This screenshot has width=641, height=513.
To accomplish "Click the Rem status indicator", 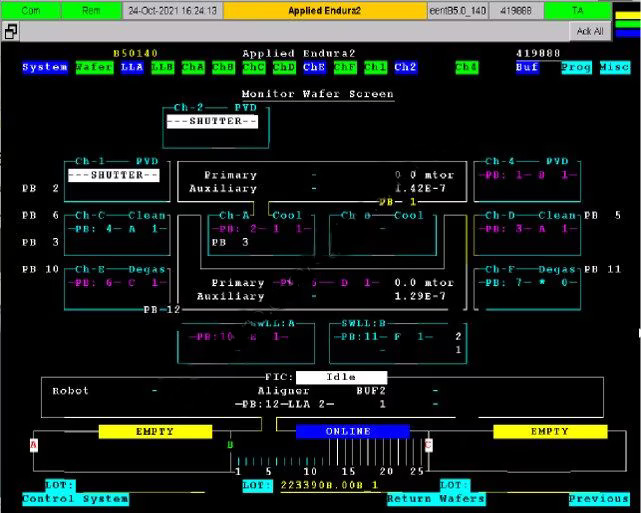I will (90, 10).
